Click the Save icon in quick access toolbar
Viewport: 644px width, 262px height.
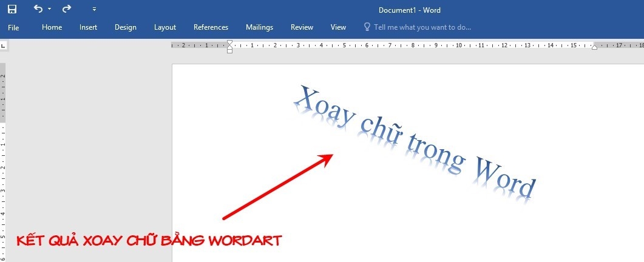[x=12, y=9]
